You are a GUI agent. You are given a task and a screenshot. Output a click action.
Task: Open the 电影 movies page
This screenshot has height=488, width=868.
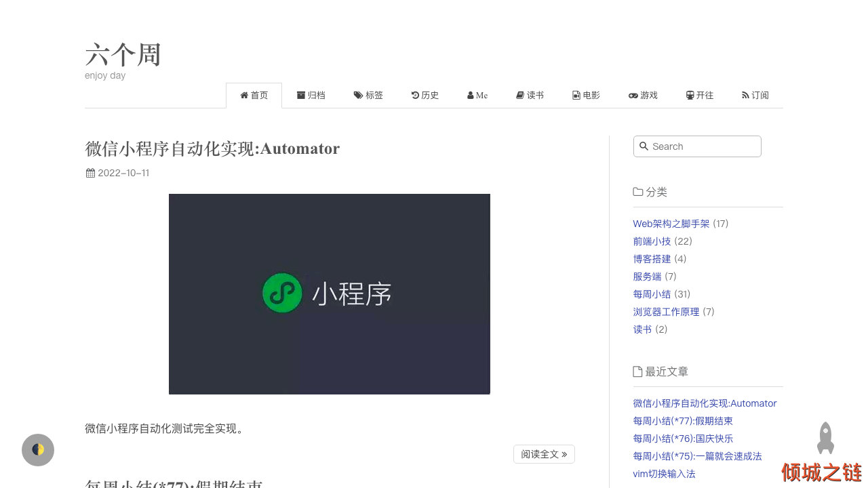click(587, 96)
